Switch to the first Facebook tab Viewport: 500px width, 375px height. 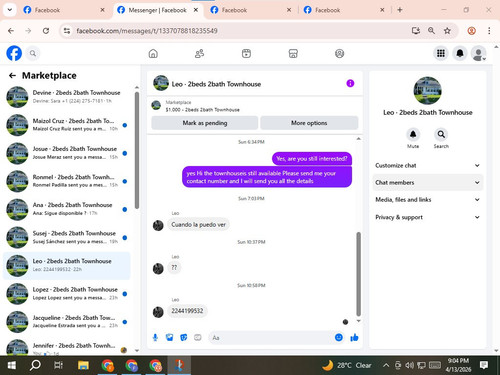tap(63, 10)
